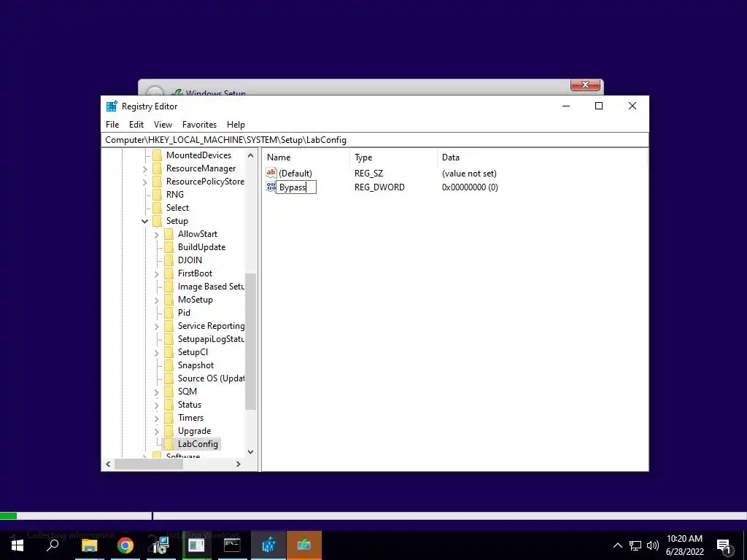This screenshot has width=747, height=560.
Task: Open taskbar search magnifier
Action: pos(53,545)
